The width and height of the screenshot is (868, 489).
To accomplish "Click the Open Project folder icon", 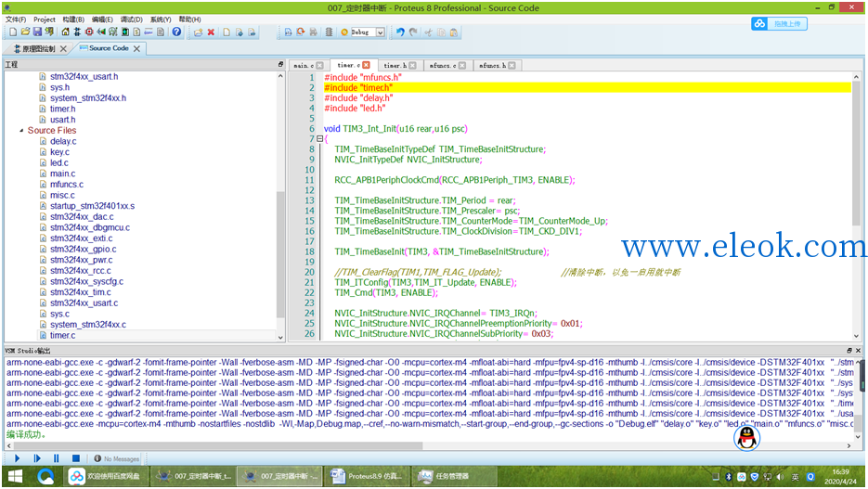I will coord(25,32).
